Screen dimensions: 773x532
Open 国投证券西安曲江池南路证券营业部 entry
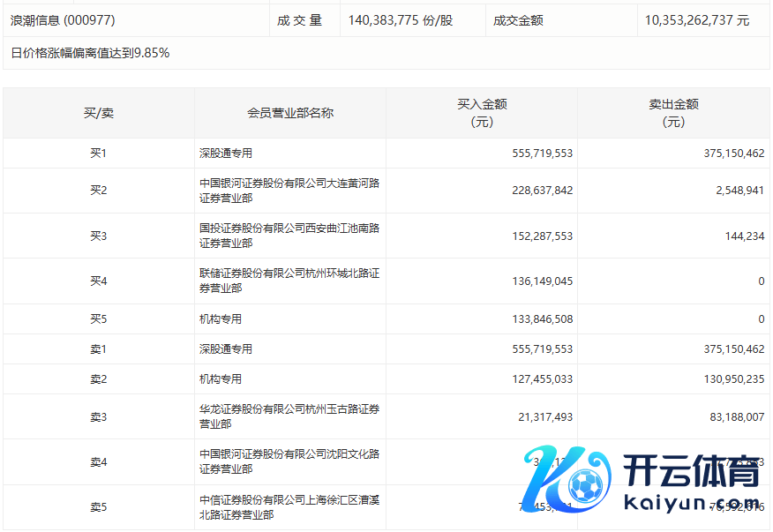point(289,236)
